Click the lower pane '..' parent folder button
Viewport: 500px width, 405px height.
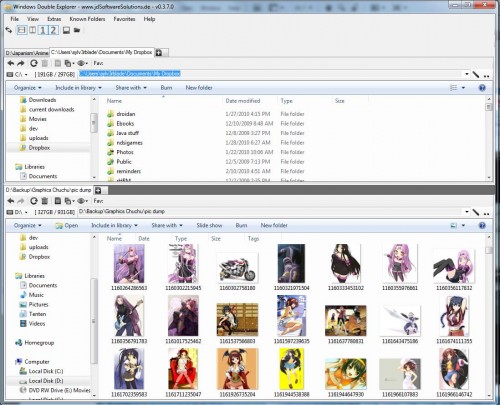(x=487, y=213)
